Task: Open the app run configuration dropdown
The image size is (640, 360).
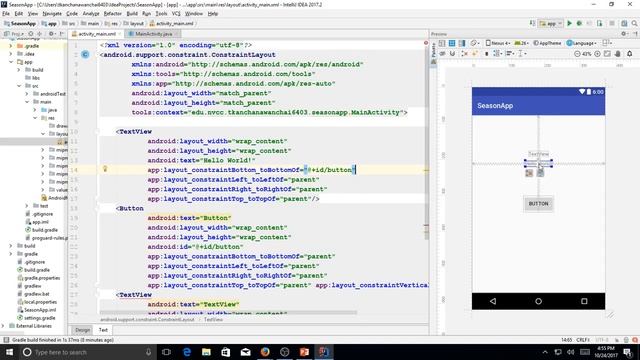Action: (551, 24)
